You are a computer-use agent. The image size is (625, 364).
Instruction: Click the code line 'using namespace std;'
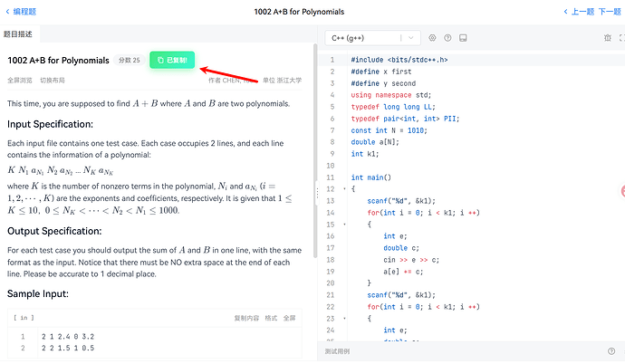(x=391, y=95)
